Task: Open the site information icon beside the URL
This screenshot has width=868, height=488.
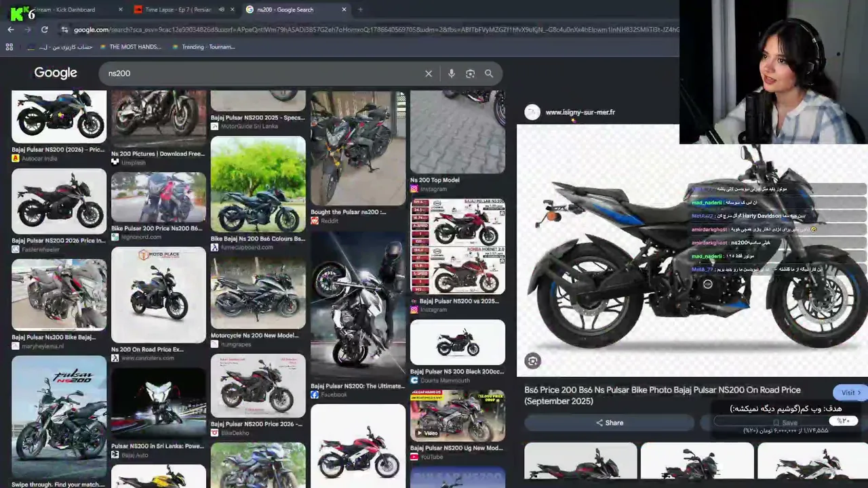Action: (x=64, y=30)
